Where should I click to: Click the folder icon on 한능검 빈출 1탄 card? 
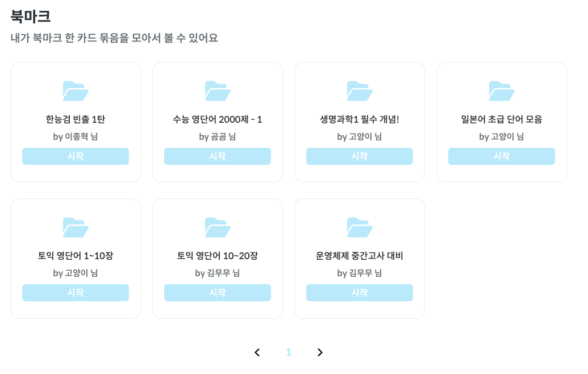(x=75, y=89)
